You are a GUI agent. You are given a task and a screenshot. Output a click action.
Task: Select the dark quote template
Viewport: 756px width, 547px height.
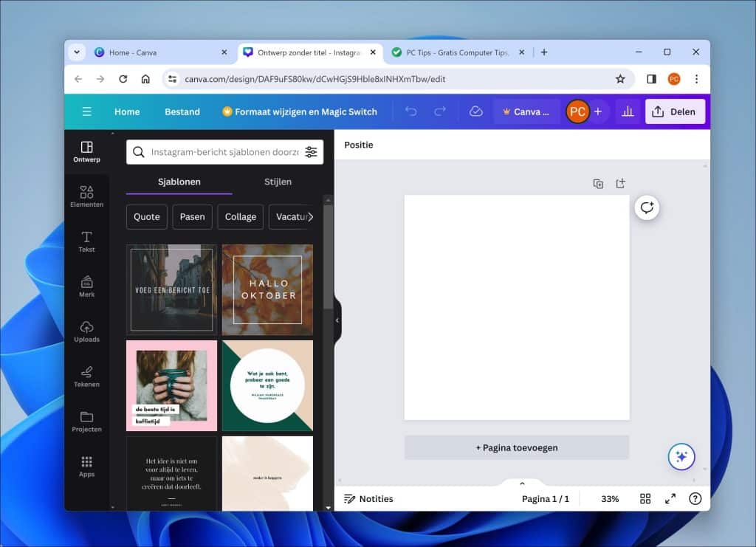click(171, 473)
